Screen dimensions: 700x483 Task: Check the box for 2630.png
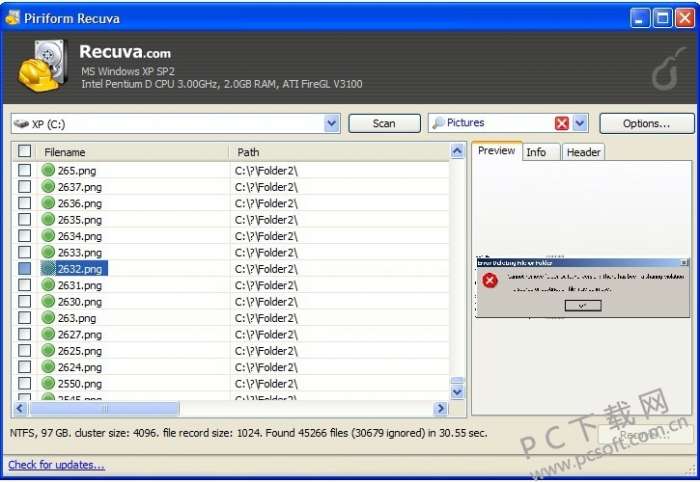25,301
